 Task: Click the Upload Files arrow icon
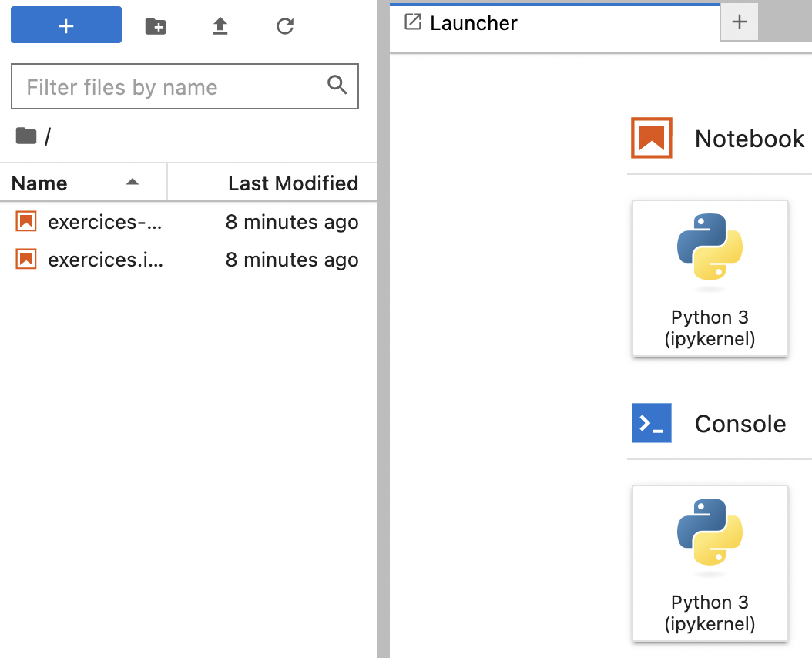220,26
